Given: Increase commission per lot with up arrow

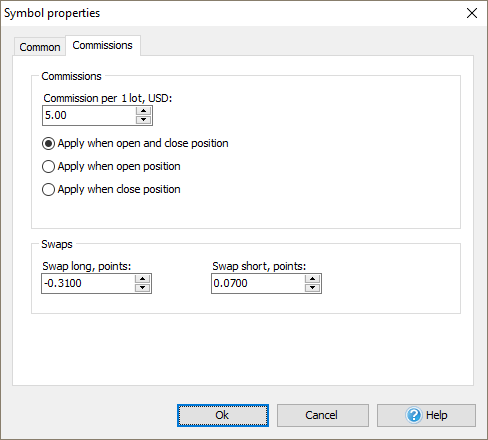Looking at the screenshot, I should point(143,111).
